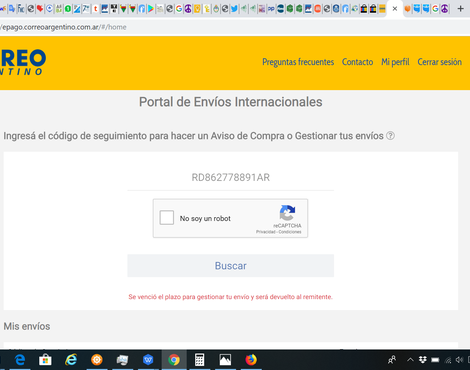The width and height of the screenshot is (470, 370).
Task: Open the green number-one circle tab
Action: (x=68, y=9)
